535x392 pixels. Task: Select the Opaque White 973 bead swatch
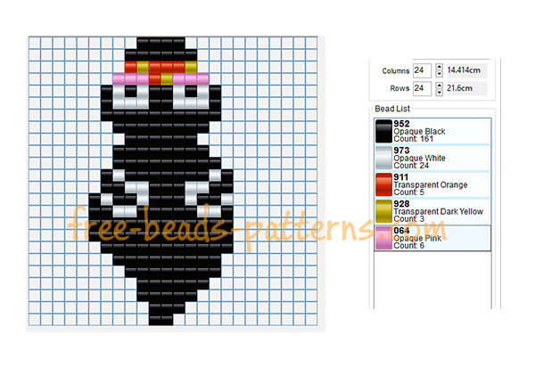click(x=383, y=158)
